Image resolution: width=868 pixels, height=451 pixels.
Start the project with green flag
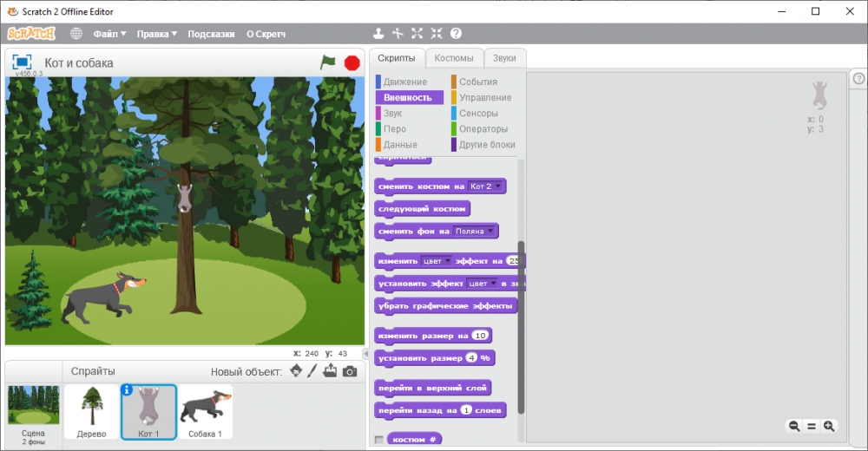[328, 62]
